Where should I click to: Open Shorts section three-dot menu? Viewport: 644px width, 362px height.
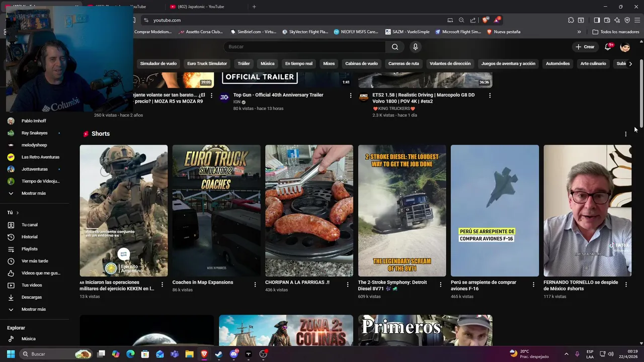(625, 134)
